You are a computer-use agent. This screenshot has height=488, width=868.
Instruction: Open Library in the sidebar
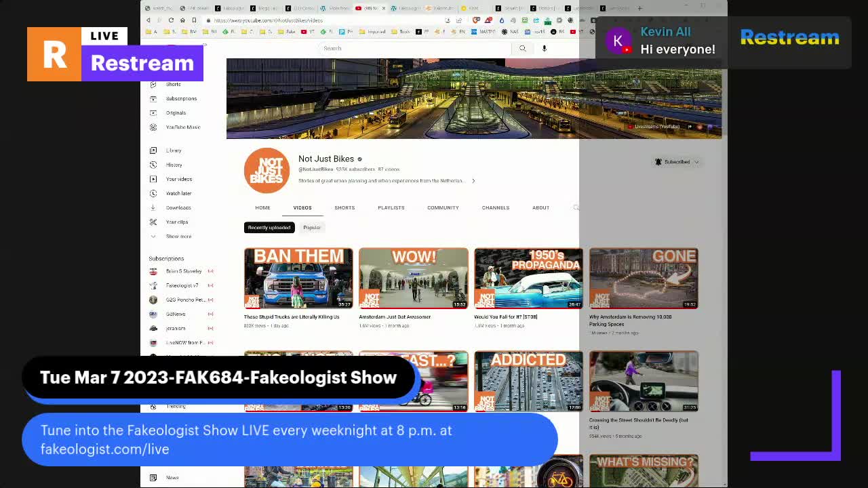(x=174, y=150)
